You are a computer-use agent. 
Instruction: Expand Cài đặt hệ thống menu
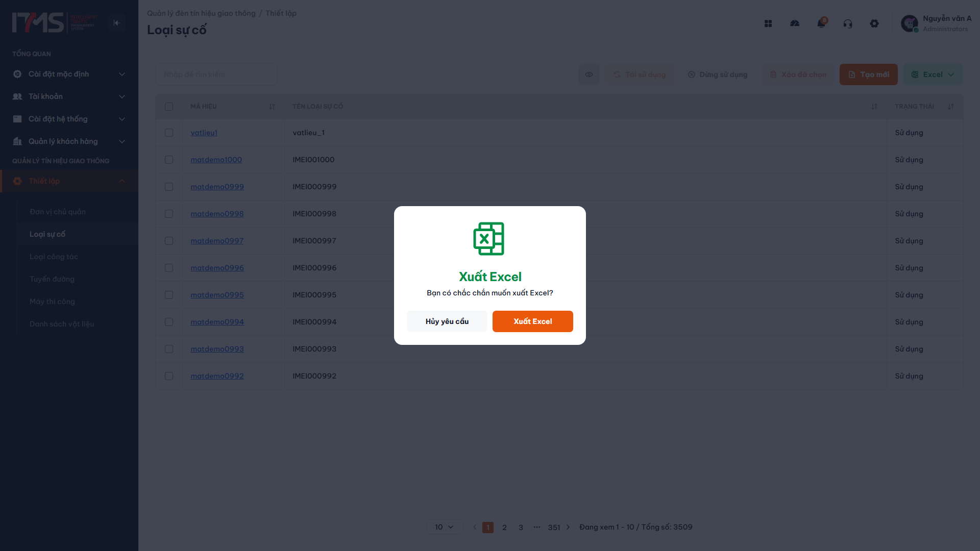point(69,119)
